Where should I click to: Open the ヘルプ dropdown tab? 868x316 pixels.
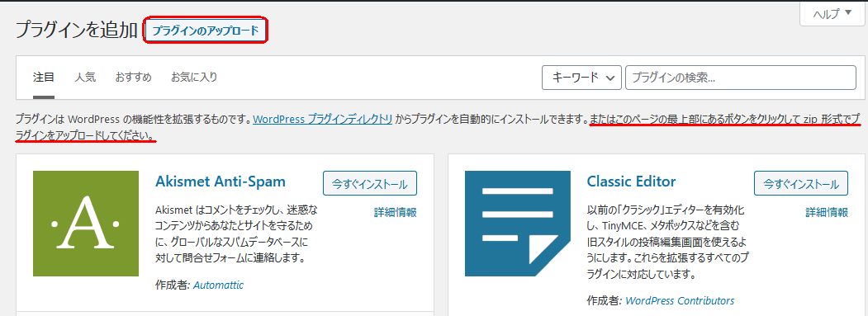[832, 14]
